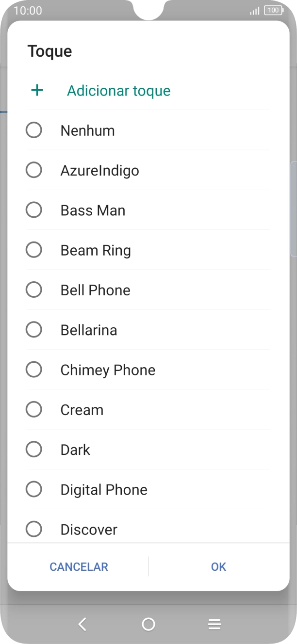Viewport: 297px width, 644px height.
Task: Select the Discover ringtone
Action: pyautogui.click(x=34, y=529)
